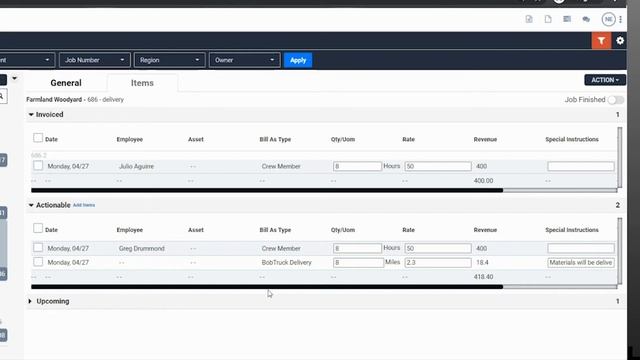Click the Invoiced table vertical scrollbar
This screenshot has height=360, width=640.
pyautogui.click(x=620, y=157)
